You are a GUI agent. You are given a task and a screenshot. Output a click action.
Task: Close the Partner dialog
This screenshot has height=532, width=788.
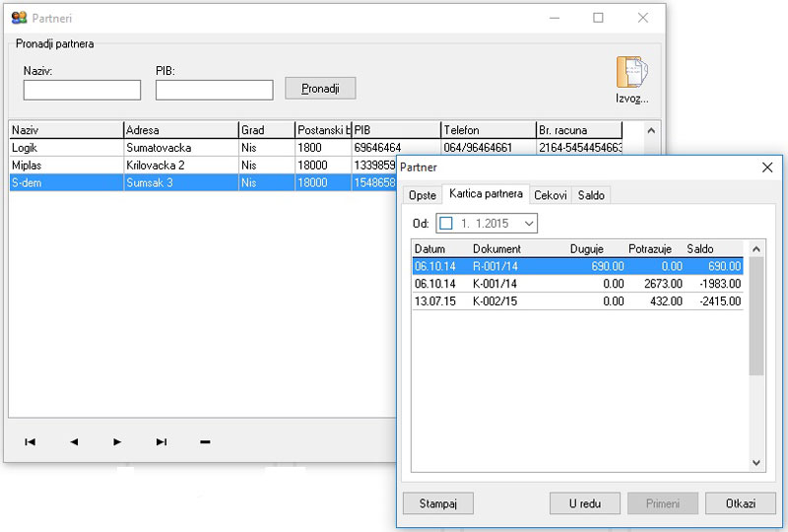tap(767, 167)
